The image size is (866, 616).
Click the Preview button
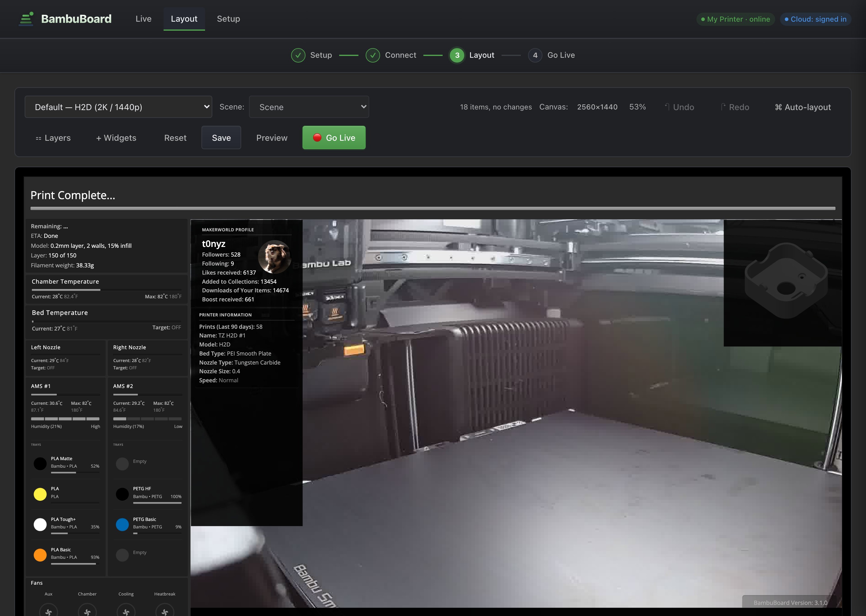click(x=272, y=138)
